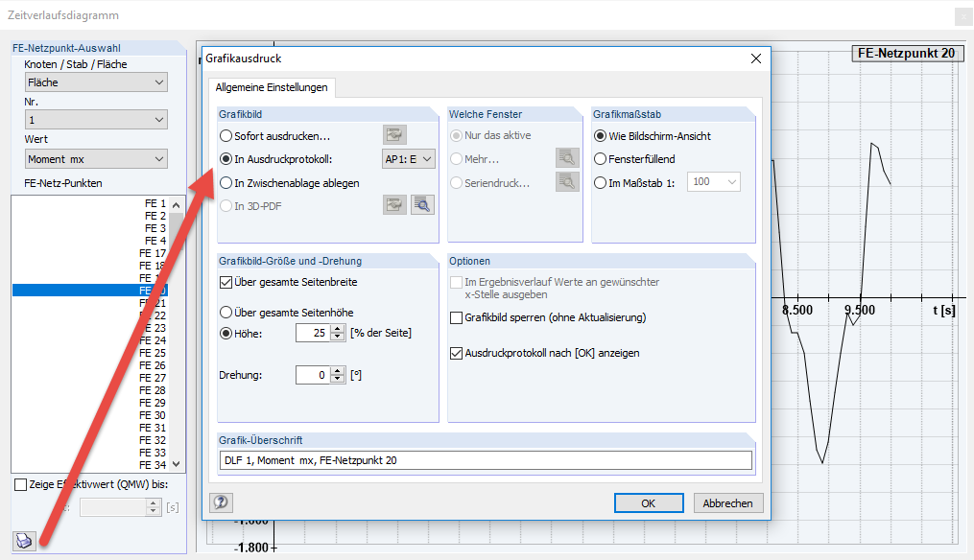
Task: Click the icon button next to Mehr…
Action: pyautogui.click(x=567, y=157)
